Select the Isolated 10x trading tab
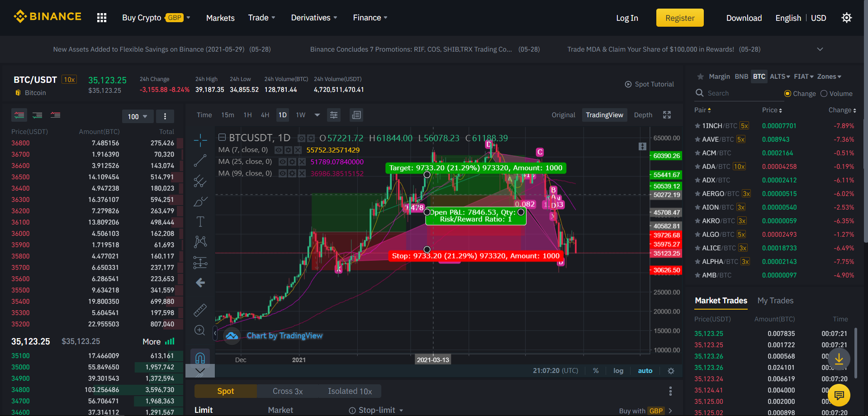The image size is (868, 416). [350, 391]
